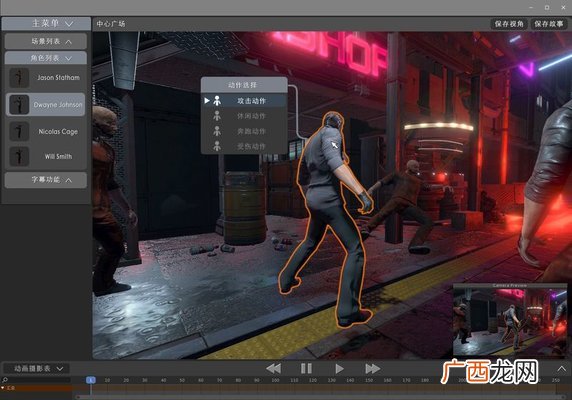The image size is (572, 400).
Task: Select 休闲动作 in action menu
Action: [244, 116]
